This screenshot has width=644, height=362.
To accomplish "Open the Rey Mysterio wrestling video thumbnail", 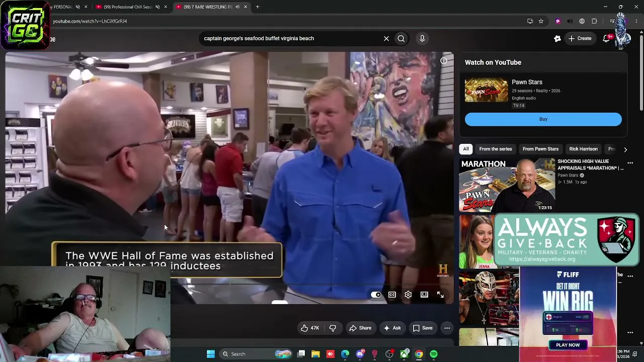I will click(x=489, y=298).
